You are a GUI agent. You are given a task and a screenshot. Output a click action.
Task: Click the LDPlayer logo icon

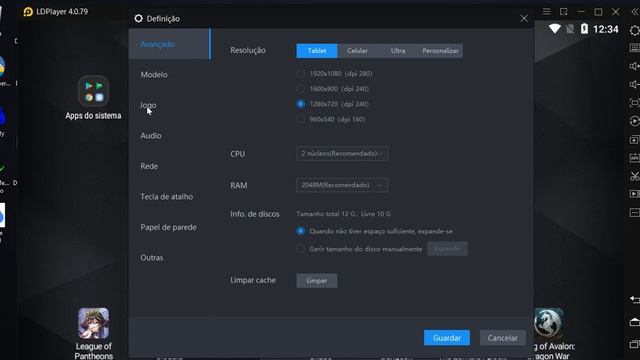click(x=28, y=12)
